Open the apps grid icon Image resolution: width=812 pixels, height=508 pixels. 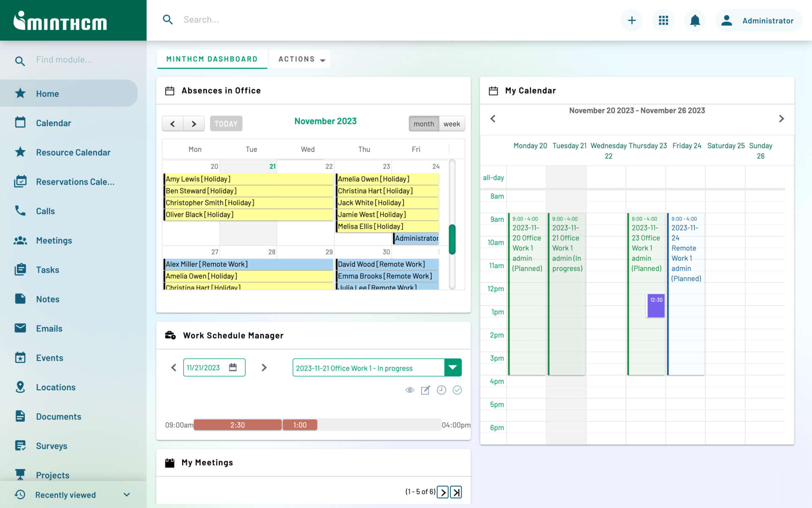tap(664, 20)
